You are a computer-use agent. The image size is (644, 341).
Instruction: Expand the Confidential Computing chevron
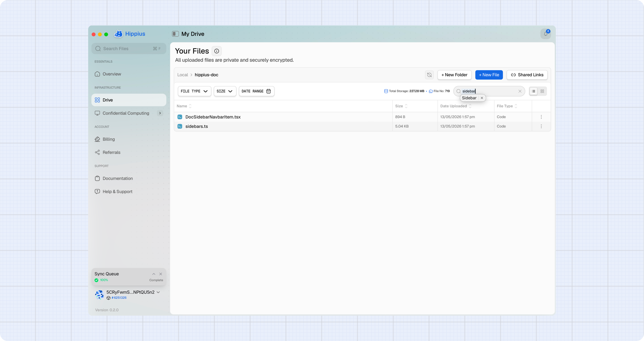point(160,113)
